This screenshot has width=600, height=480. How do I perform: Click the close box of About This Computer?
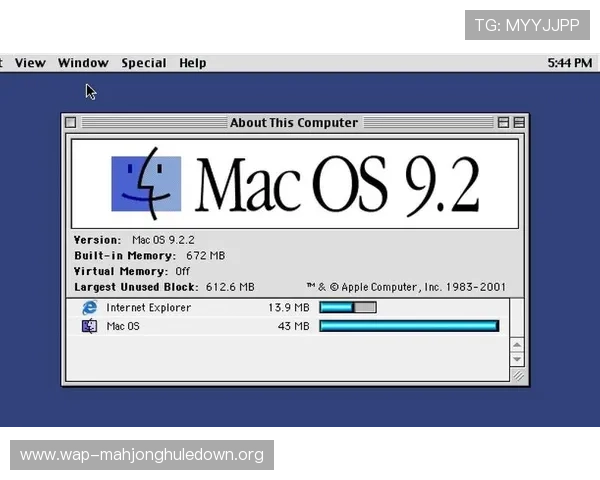[70, 122]
